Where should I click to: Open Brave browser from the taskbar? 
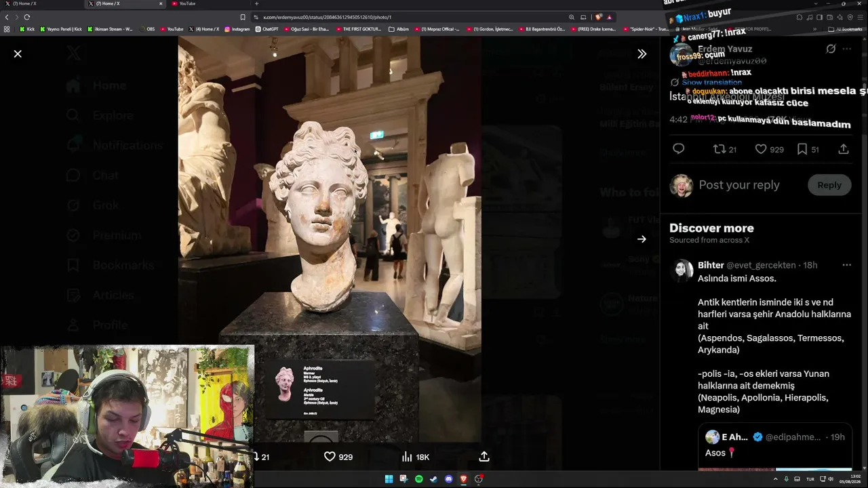(x=464, y=479)
